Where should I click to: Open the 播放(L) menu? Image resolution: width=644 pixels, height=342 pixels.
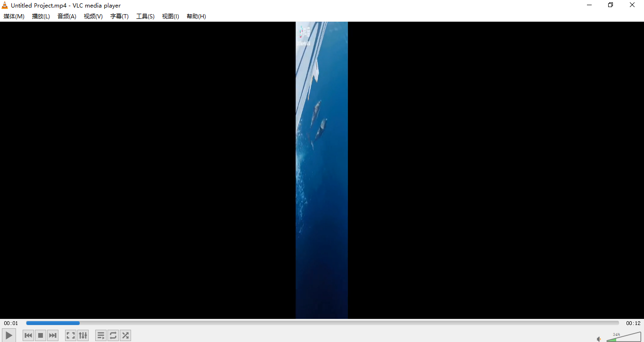coord(41,16)
